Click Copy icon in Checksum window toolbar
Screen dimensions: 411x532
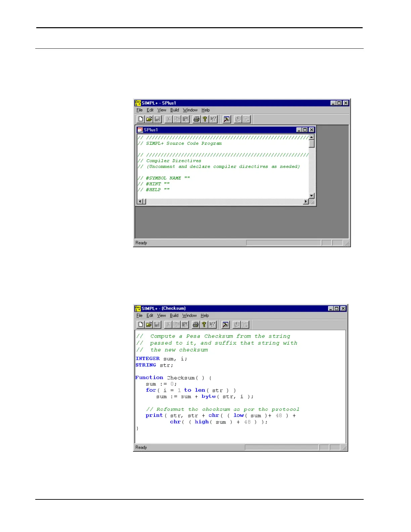(176, 324)
